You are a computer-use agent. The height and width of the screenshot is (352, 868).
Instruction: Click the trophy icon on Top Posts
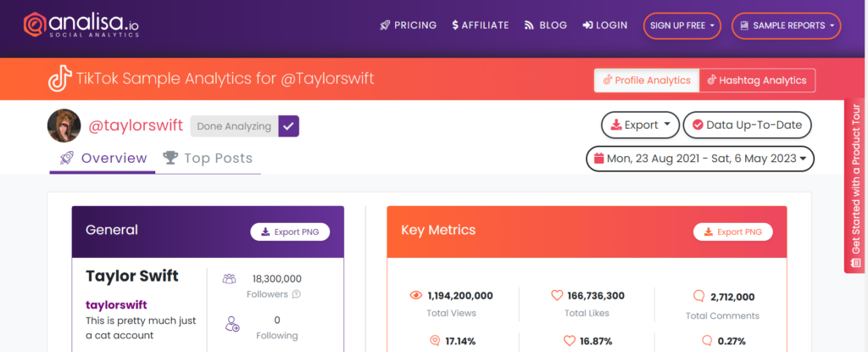(170, 158)
